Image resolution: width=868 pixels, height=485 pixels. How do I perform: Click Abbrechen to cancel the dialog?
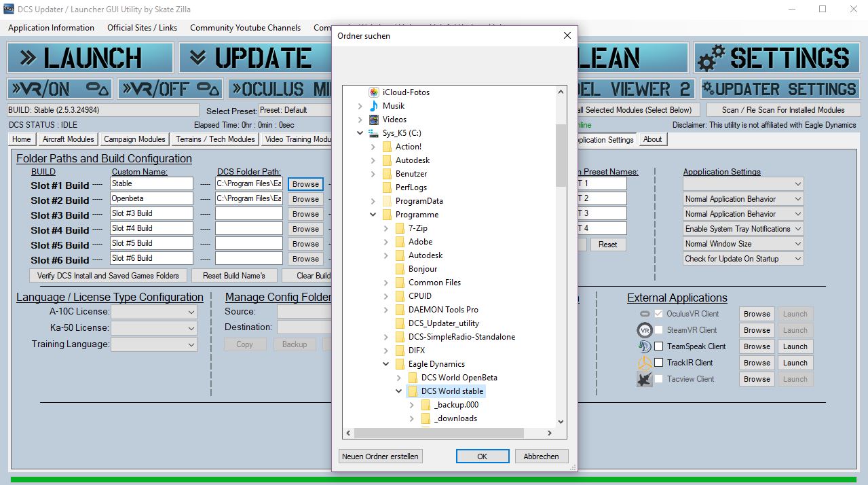point(541,456)
